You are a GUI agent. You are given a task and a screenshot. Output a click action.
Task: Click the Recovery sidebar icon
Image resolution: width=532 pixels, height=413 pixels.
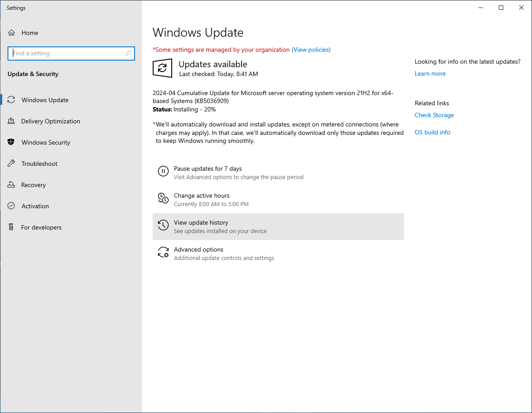tap(12, 185)
